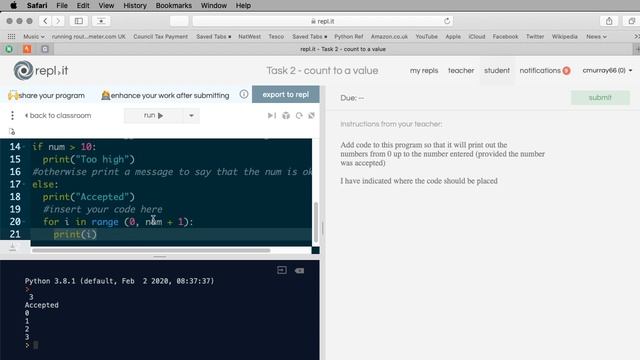Go to my repls
Screen dimensions: 640x360
coord(424,70)
